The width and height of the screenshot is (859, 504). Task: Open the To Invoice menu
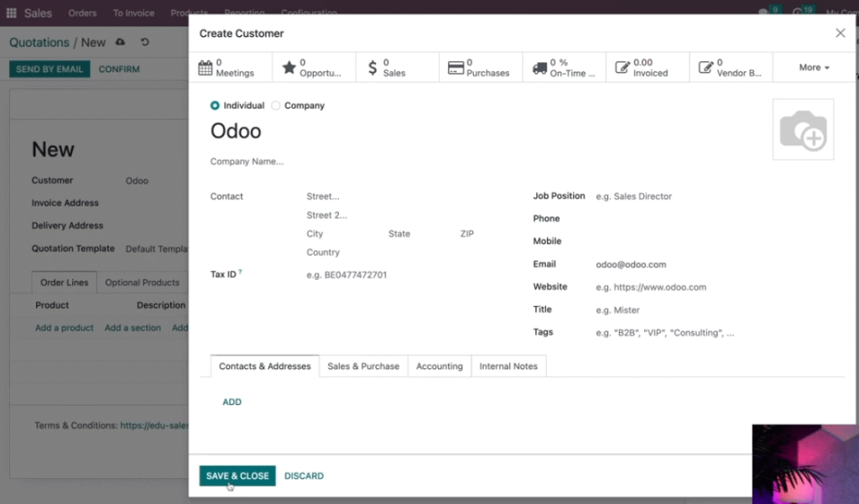point(133,13)
